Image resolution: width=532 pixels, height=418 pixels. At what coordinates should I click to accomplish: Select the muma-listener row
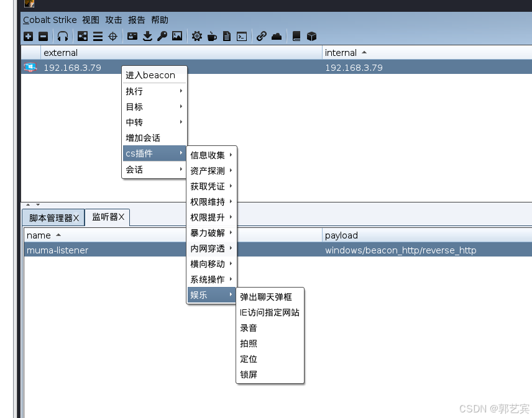coord(278,250)
